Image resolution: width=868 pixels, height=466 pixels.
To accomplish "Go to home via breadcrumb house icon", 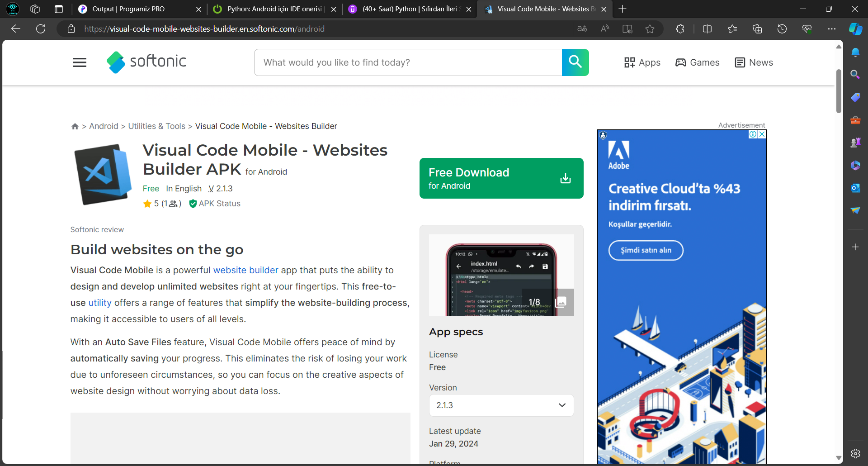I will tap(75, 126).
